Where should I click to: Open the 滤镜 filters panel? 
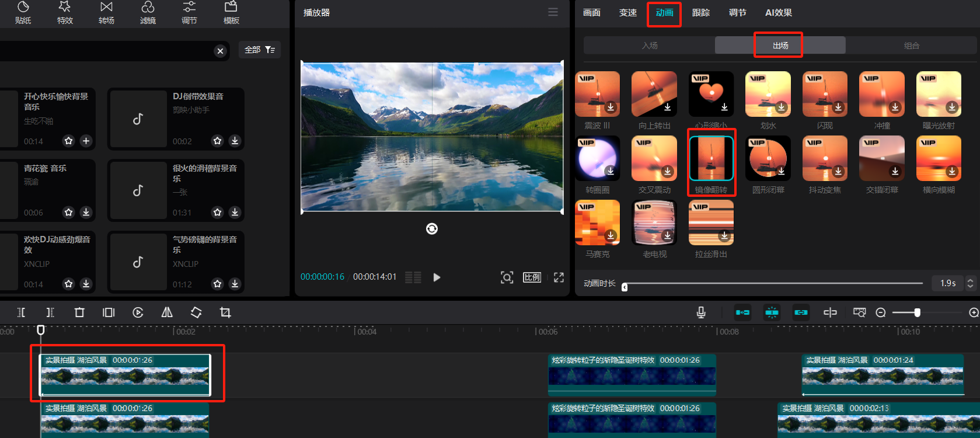(x=148, y=13)
